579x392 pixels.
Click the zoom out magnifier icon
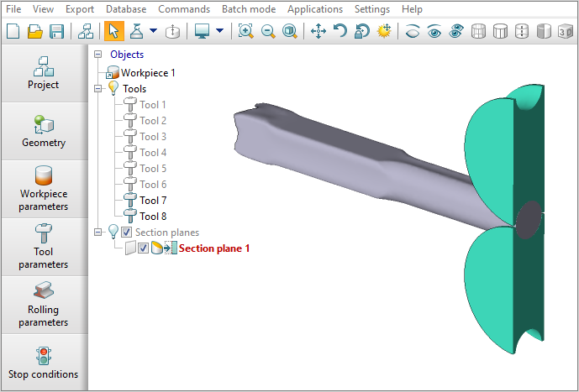pos(268,31)
